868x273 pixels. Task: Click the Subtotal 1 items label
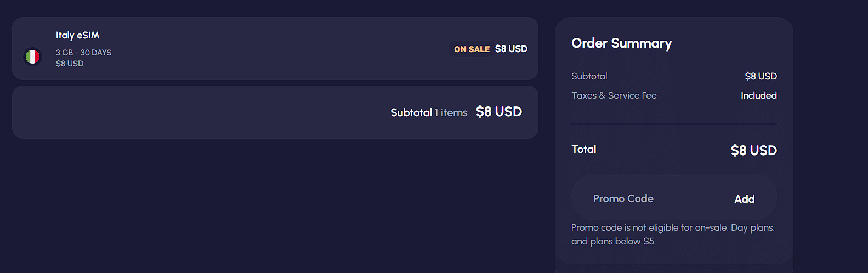(429, 112)
